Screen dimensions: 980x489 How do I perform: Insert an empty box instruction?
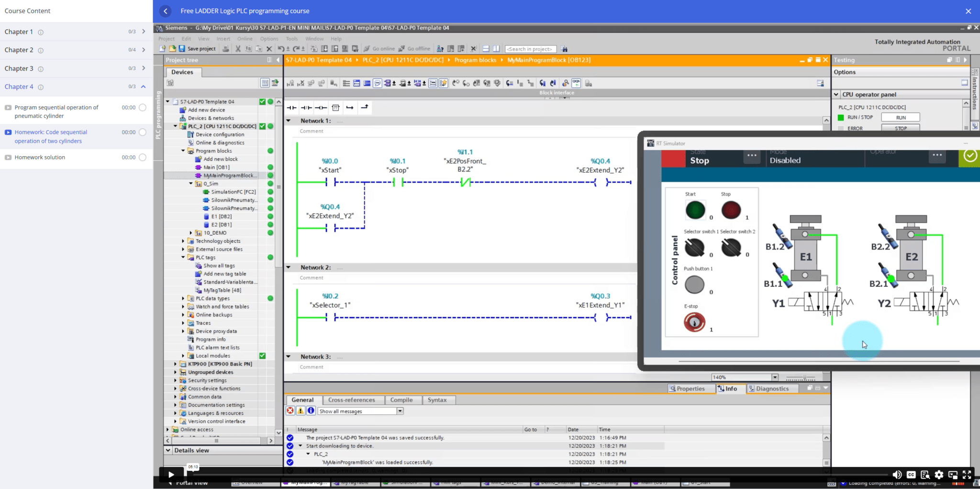click(x=336, y=107)
